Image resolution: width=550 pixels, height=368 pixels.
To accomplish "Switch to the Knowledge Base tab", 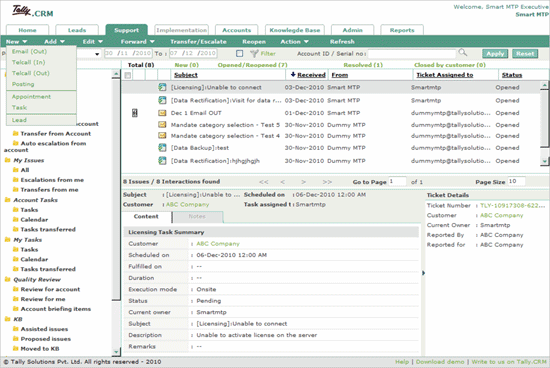I will tap(295, 30).
